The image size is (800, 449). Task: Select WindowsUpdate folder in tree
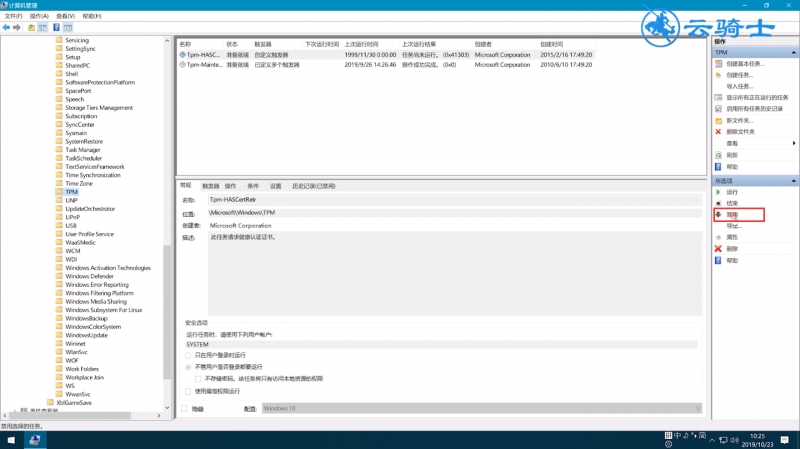click(86, 335)
